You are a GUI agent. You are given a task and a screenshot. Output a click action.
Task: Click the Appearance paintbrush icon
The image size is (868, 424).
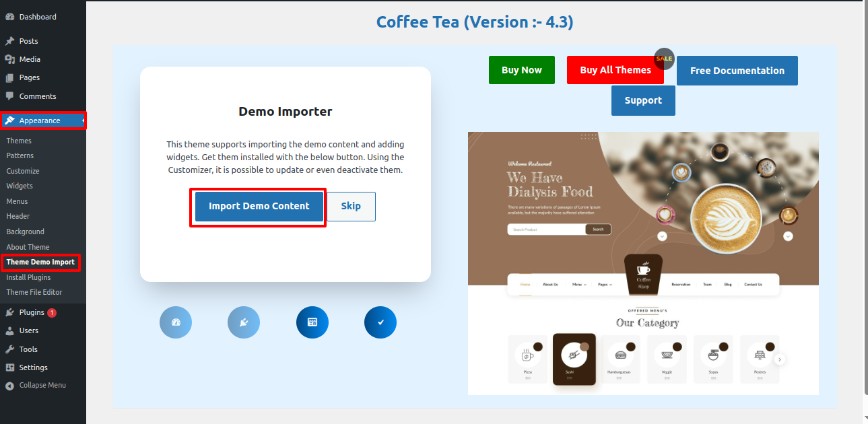tap(10, 120)
